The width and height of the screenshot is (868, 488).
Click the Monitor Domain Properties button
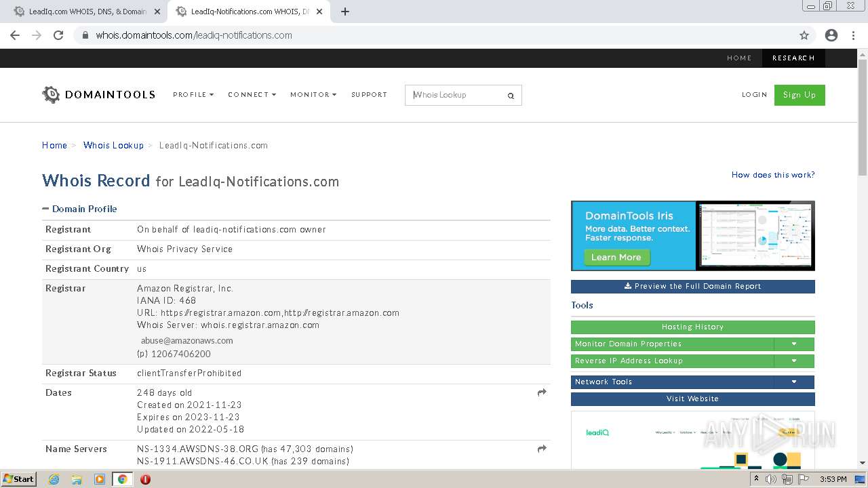pyautogui.click(x=673, y=344)
